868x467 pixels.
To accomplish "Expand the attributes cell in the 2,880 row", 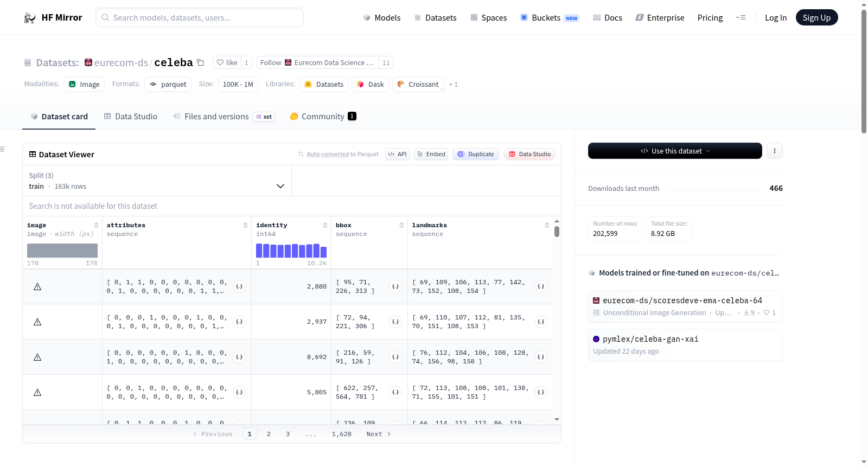I will pos(239,286).
